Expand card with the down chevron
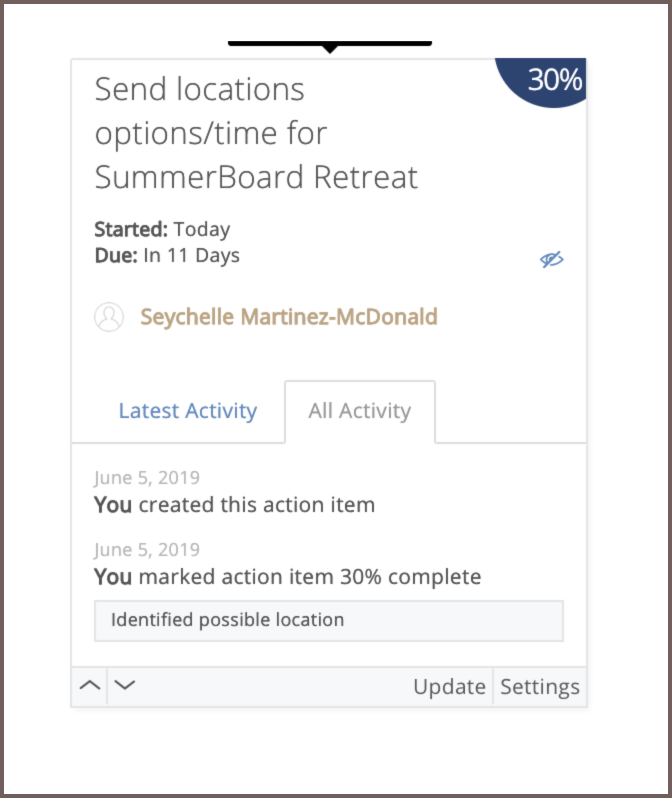This screenshot has width=672, height=798. click(x=125, y=686)
